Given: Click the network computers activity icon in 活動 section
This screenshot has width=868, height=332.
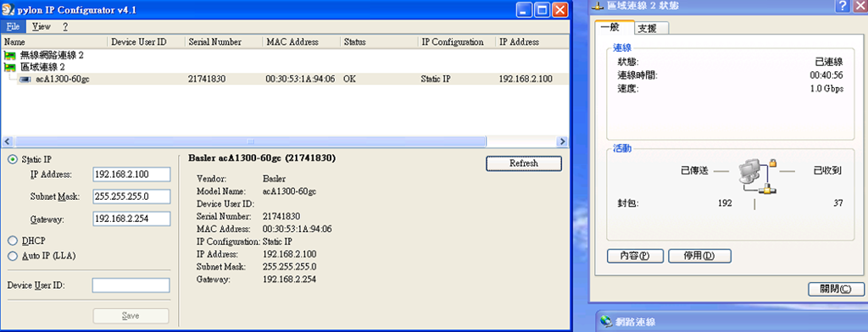Looking at the screenshot, I should [x=758, y=175].
